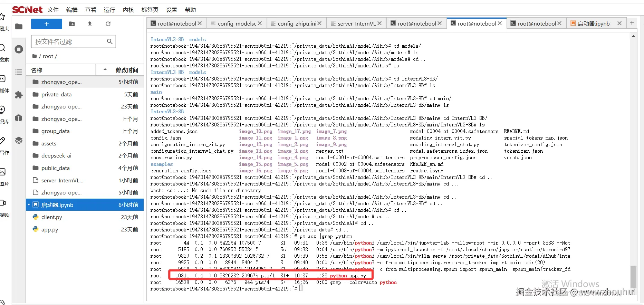Screen dimensions: 644x305
Task: Click the terminal vertical scrollbar thumb
Action: 633,276
